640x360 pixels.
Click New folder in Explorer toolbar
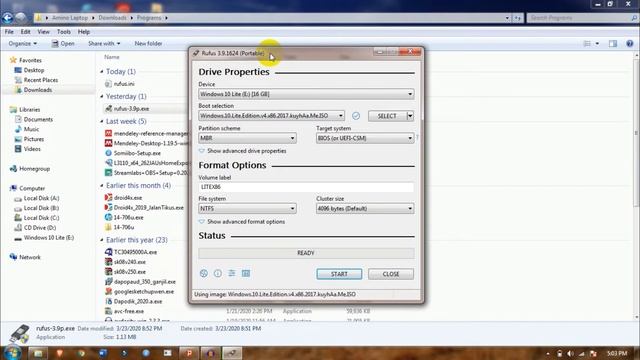click(148, 43)
